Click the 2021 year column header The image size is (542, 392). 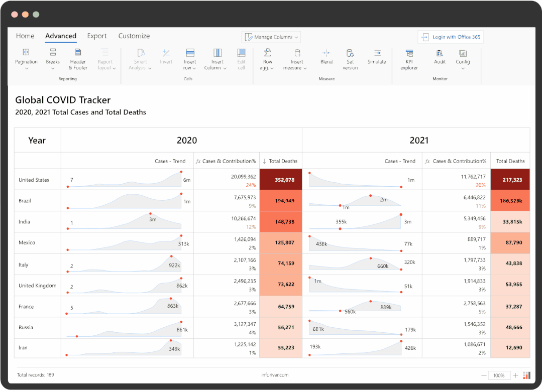coord(416,140)
